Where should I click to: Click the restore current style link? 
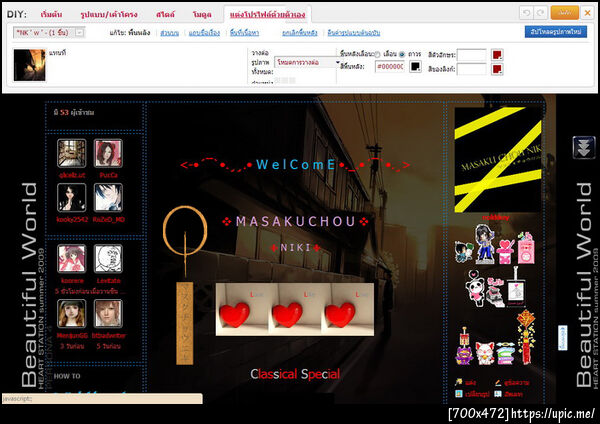pyautogui.click(x=354, y=33)
